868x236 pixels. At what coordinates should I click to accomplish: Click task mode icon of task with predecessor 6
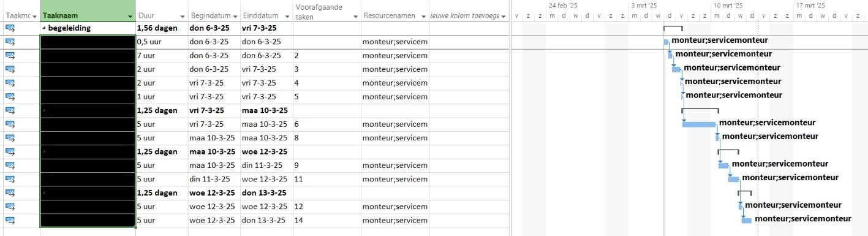click(10, 124)
